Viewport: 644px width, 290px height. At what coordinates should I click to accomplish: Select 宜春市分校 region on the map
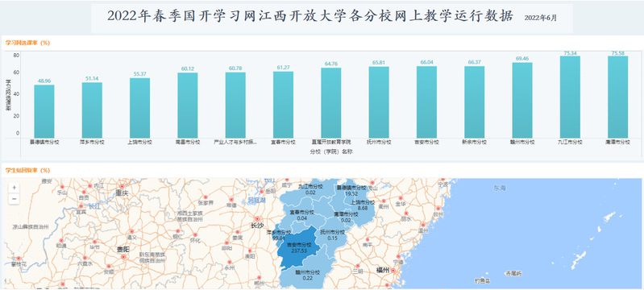pyautogui.click(x=302, y=215)
